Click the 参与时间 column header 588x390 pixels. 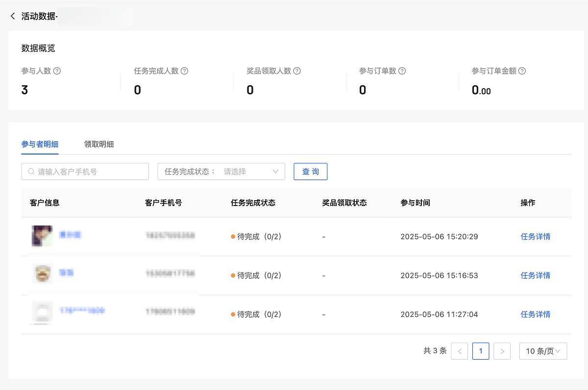tap(416, 203)
